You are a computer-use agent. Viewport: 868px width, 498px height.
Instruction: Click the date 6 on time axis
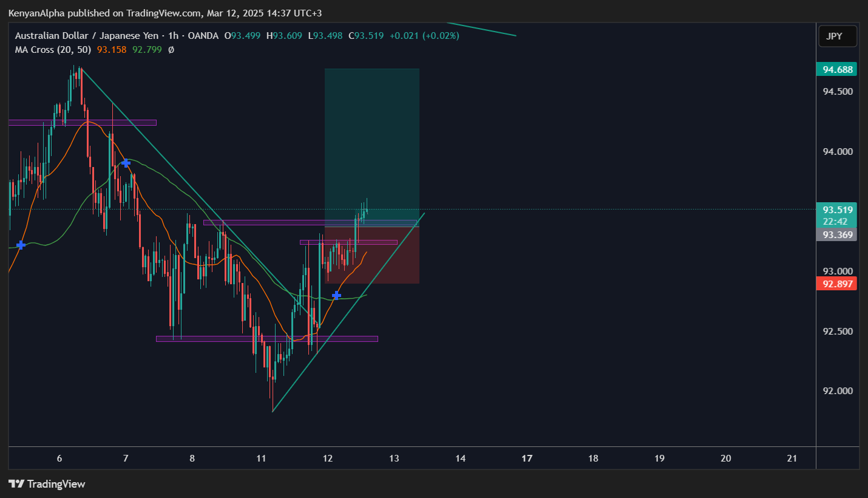click(x=59, y=459)
